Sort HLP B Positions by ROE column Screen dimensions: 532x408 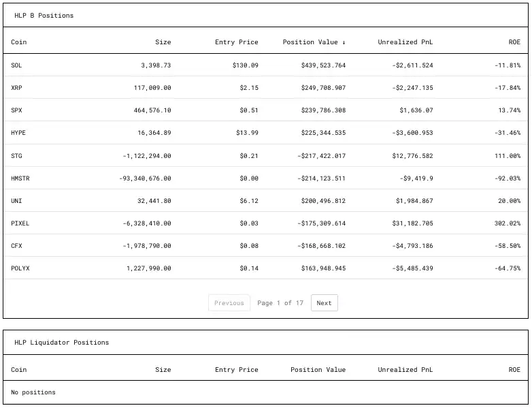[x=514, y=42]
